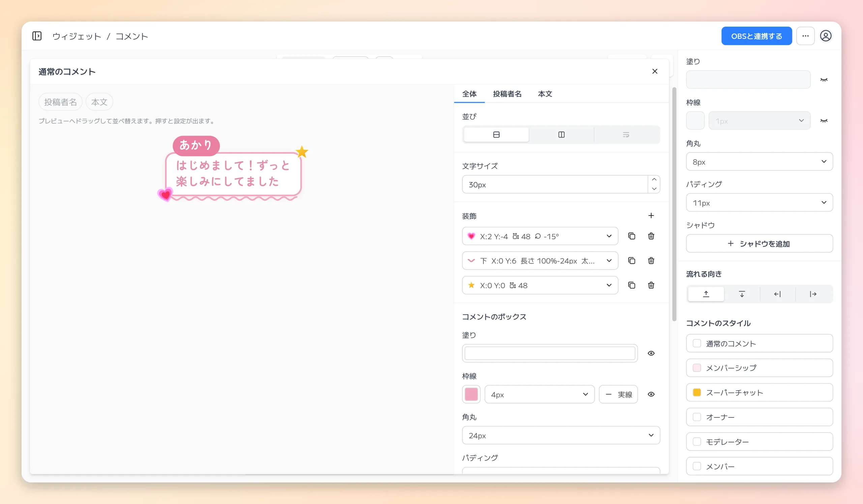This screenshot has width=863, height=504.
Task: Select the side-by-side columns layout option
Action: click(x=561, y=134)
